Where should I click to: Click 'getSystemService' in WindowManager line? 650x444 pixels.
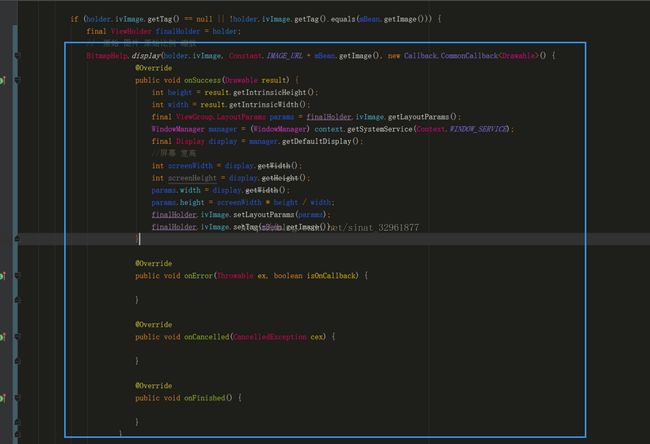(380, 129)
